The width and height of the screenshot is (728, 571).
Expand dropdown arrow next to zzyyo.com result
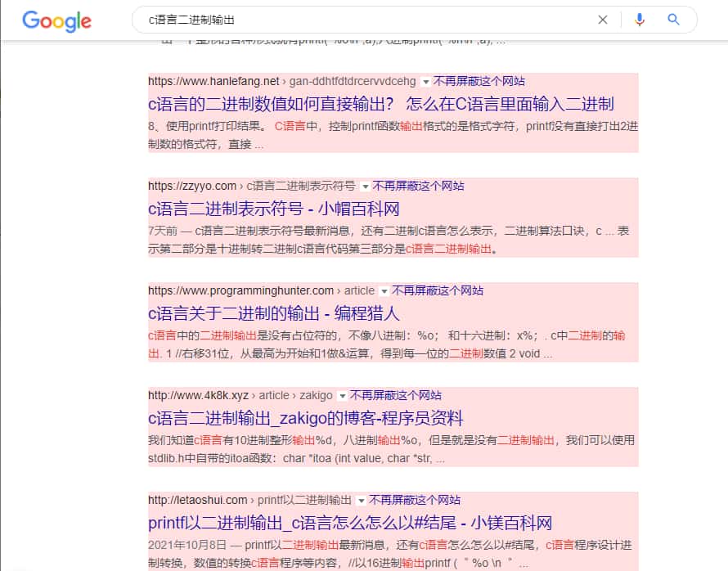365,187
